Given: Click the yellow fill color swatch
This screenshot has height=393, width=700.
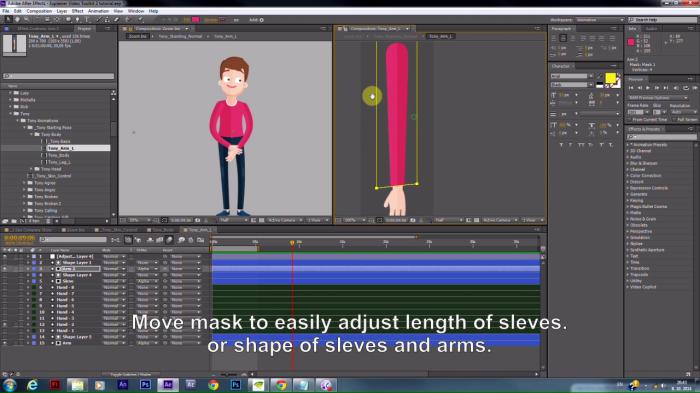Looking at the screenshot, I should pos(610,78).
